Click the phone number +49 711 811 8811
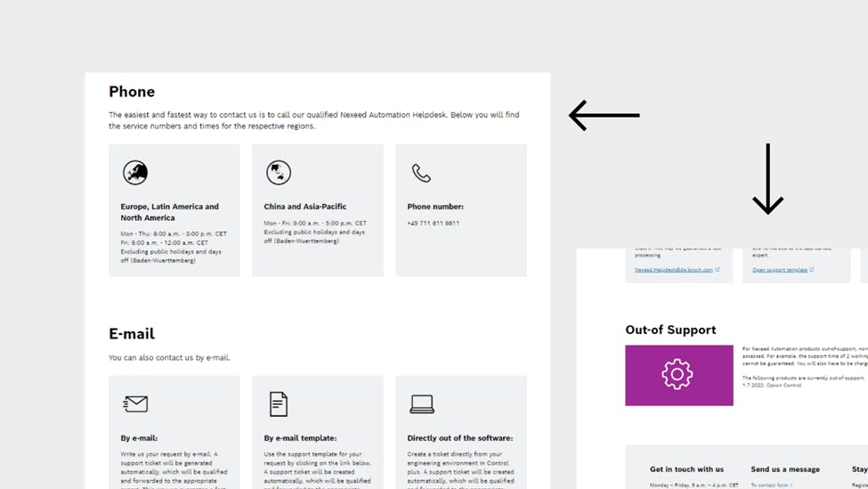Viewport: 868px width, 489px height. [x=433, y=224]
